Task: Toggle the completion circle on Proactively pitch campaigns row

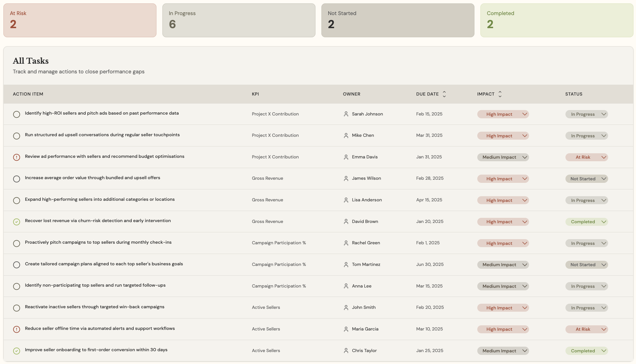Action: click(16, 243)
